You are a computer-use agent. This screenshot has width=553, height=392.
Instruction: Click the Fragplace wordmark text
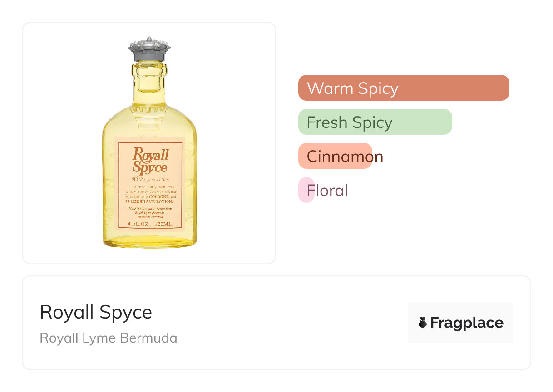(466, 323)
